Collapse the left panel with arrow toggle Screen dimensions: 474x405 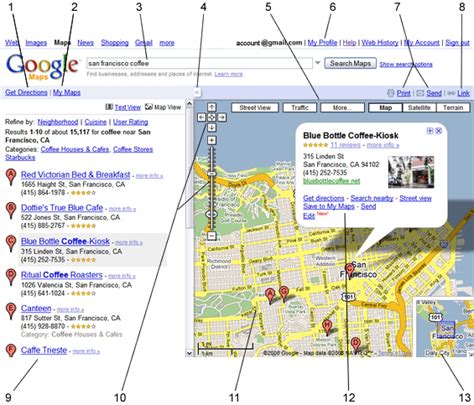(x=197, y=92)
